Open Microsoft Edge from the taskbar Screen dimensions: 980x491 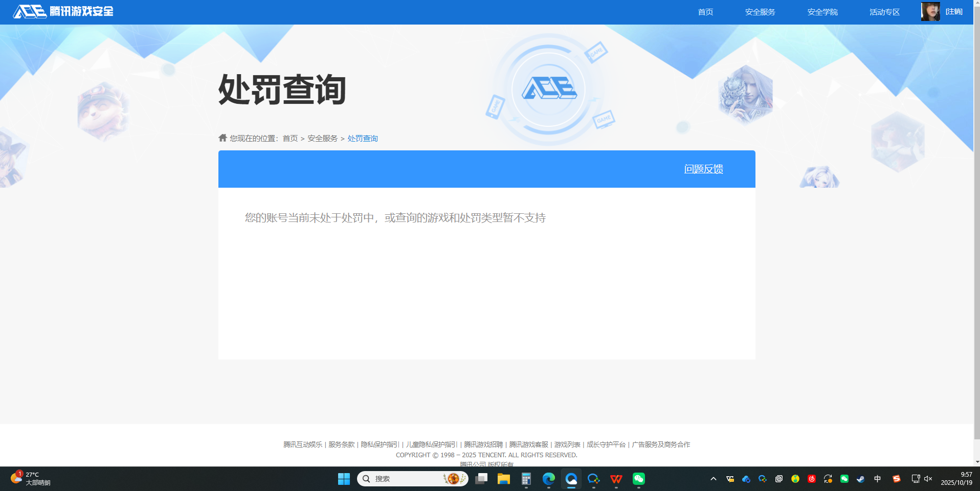(x=548, y=479)
